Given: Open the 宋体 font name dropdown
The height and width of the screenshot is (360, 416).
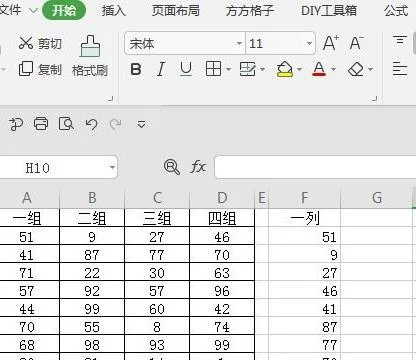Looking at the screenshot, I should tap(239, 43).
